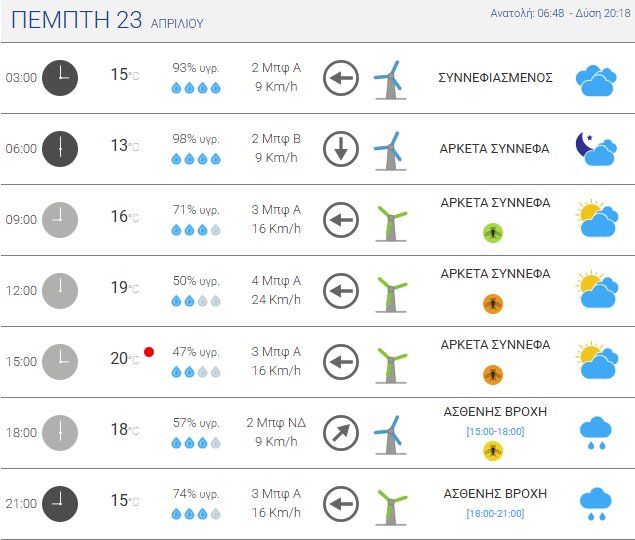Click the humidity droplets at 12:00
Screen dimensions: 635x540
pos(196,301)
